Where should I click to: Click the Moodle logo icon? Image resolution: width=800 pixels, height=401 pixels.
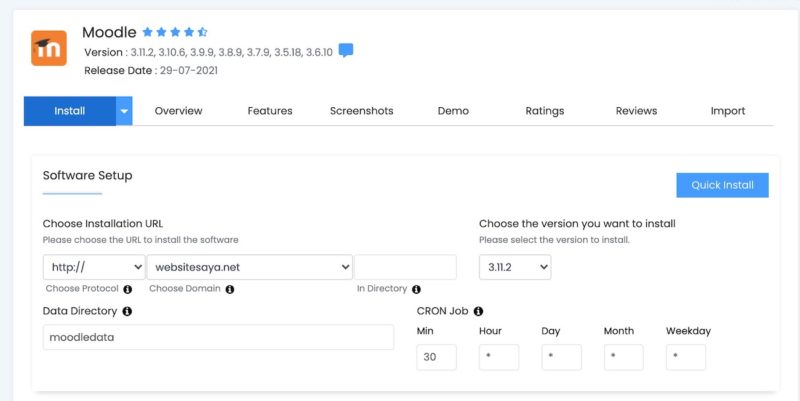pos(49,49)
